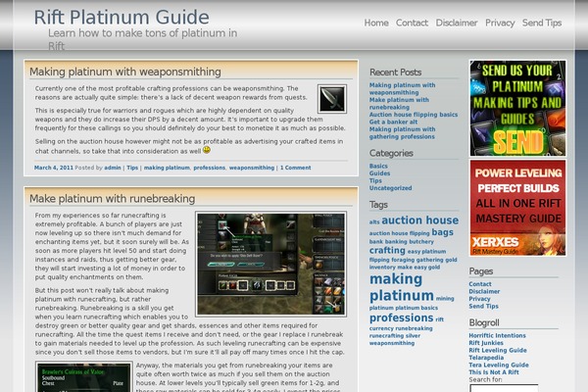
Task: Open Send Tips in top navigation
Action: pos(542,23)
